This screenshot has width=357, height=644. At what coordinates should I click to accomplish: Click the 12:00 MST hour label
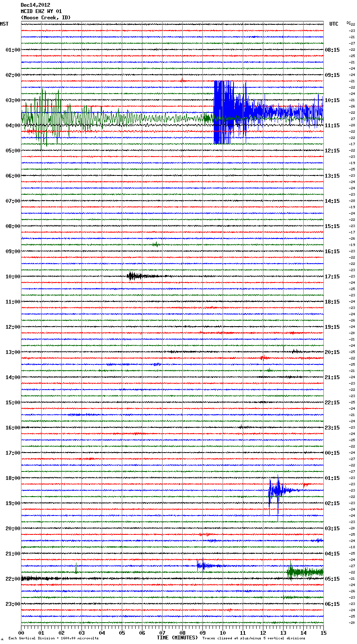(x=13, y=327)
